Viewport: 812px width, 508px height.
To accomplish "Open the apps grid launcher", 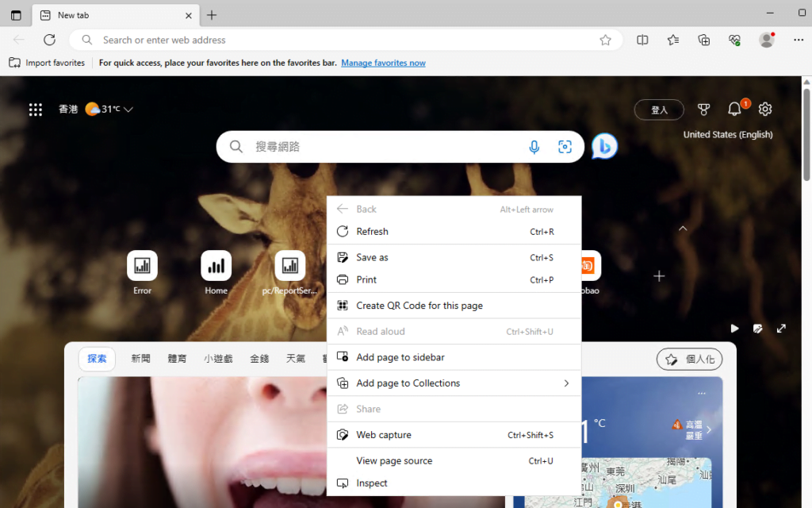I will (35, 110).
